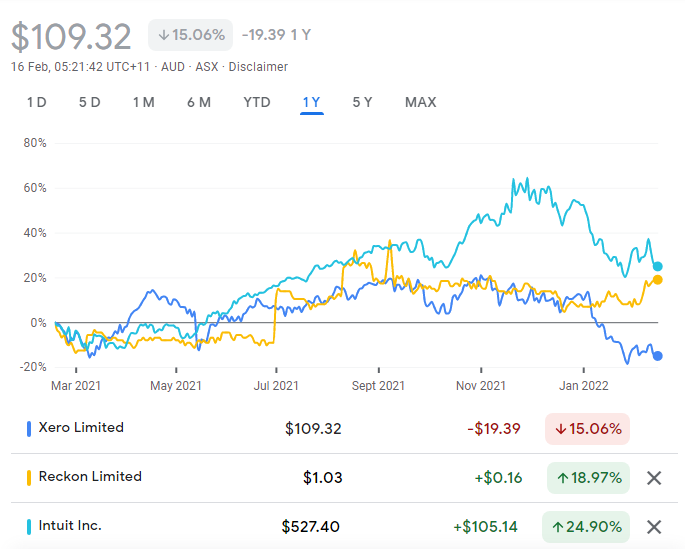
Task: Click the -$19.39 Xero change value
Action: click(x=494, y=429)
